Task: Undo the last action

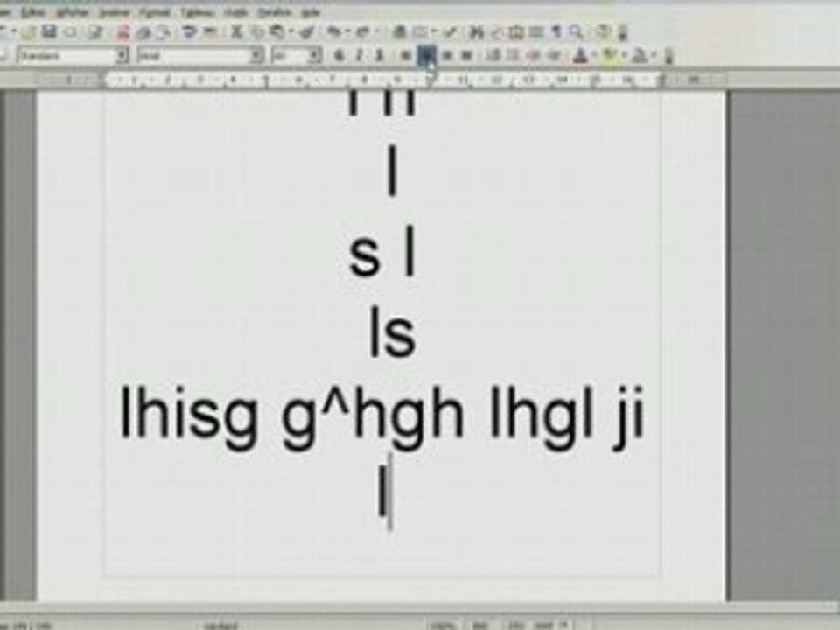Action: [x=335, y=32]
